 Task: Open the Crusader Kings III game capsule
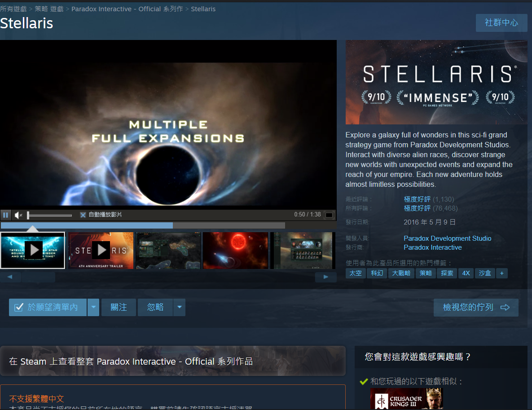coord(406,399)
